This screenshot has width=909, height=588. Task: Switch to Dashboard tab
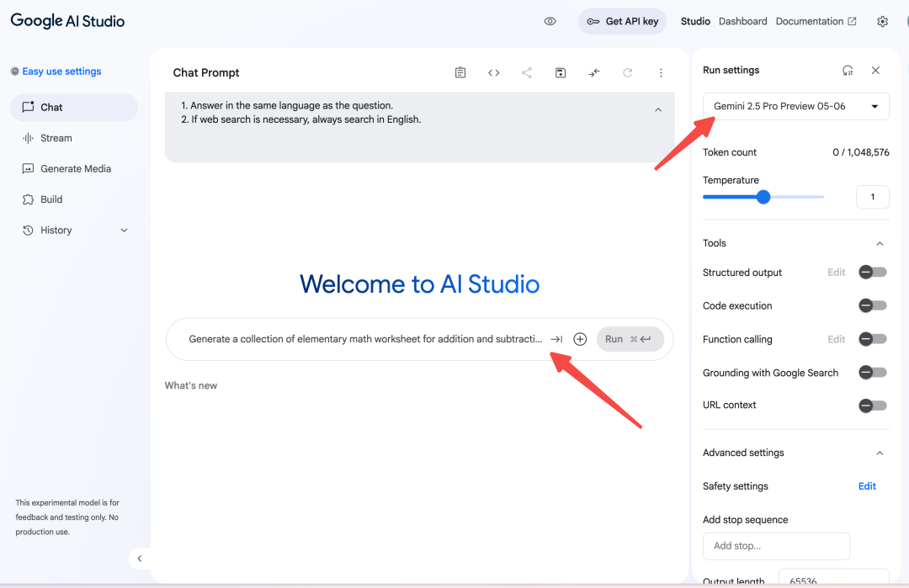tap(742, 21)
